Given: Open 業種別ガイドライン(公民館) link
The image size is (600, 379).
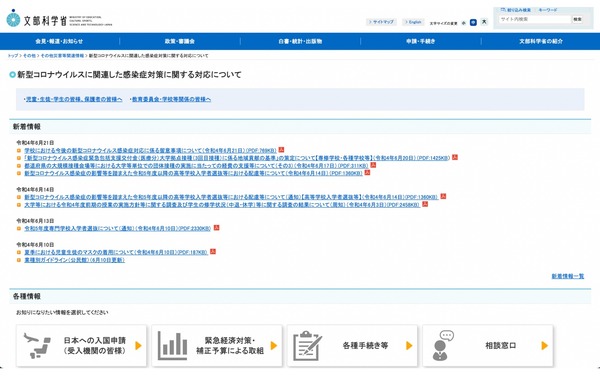Looking at the screenshot, I should (x=75, y=260).
